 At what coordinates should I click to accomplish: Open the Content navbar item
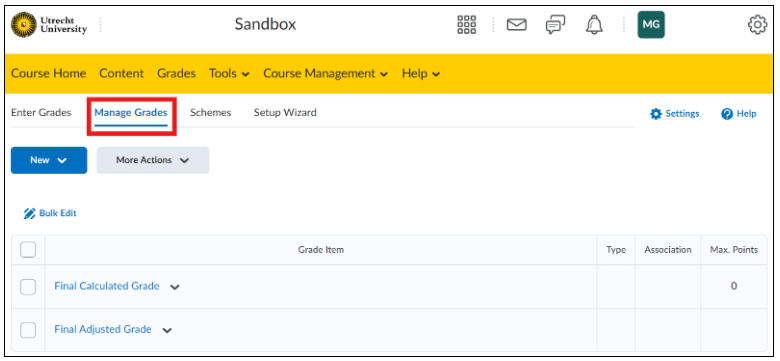121,74
